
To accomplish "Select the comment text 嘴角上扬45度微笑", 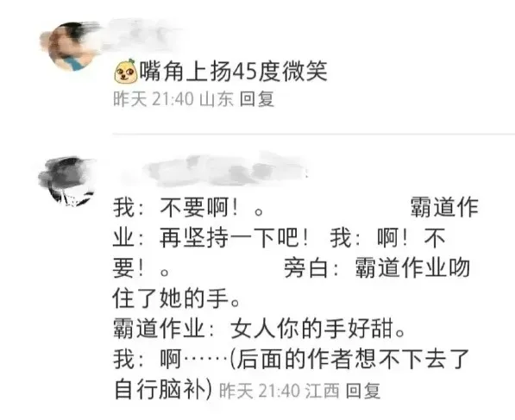I will (x=234, y=71).
